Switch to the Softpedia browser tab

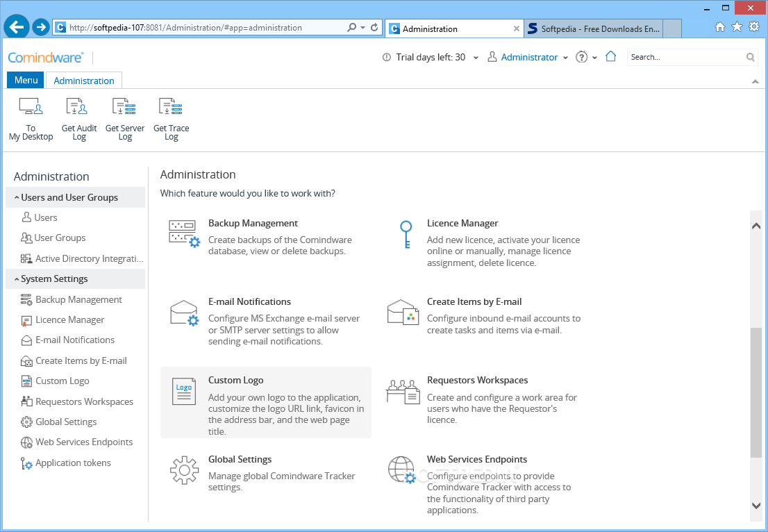point(593,29)
